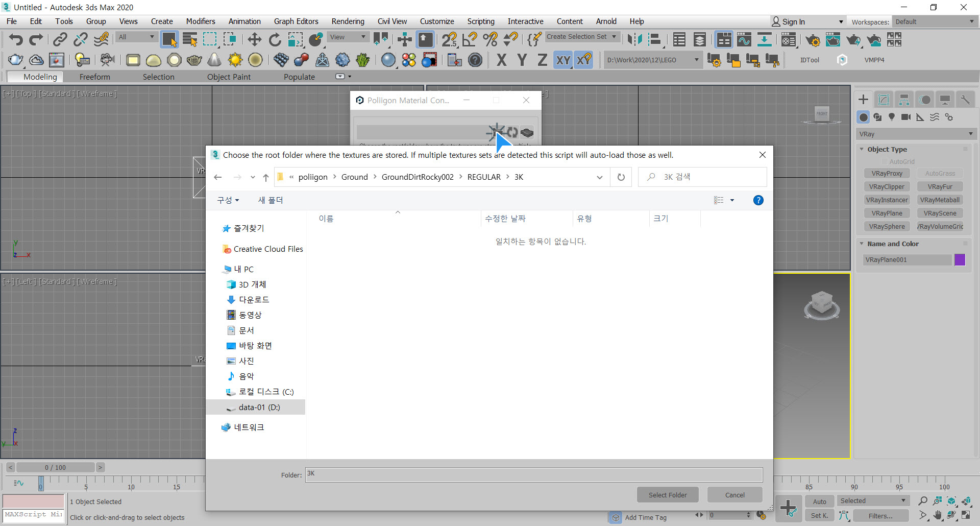Click the 새 폴더 new folder button
This screenshot has width=980, height=526.
coord(271,200)
